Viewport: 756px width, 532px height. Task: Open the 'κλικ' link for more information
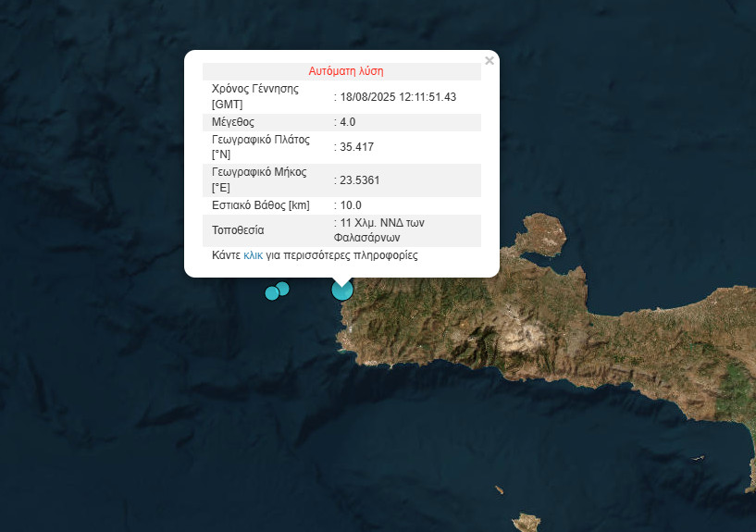coord(253,254)
